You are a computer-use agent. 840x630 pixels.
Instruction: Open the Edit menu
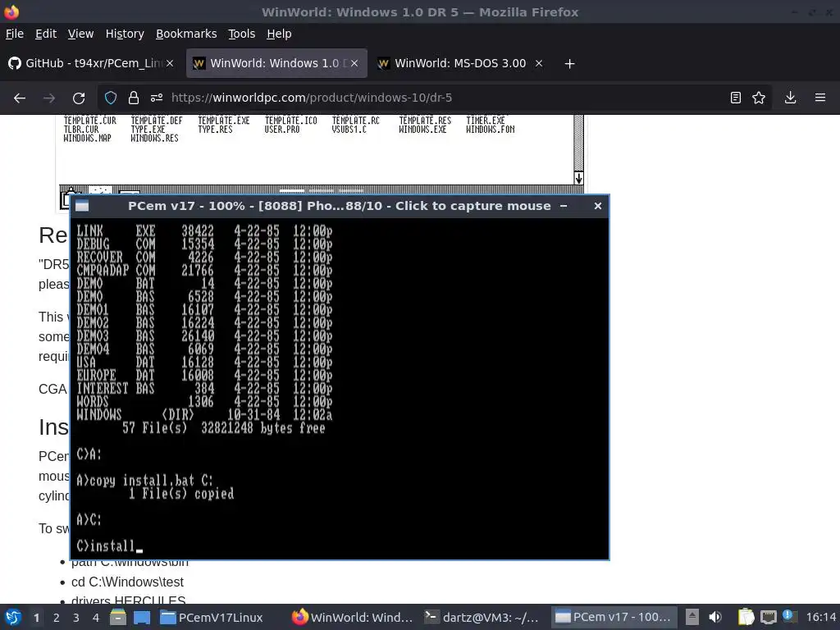coord(46,34)
